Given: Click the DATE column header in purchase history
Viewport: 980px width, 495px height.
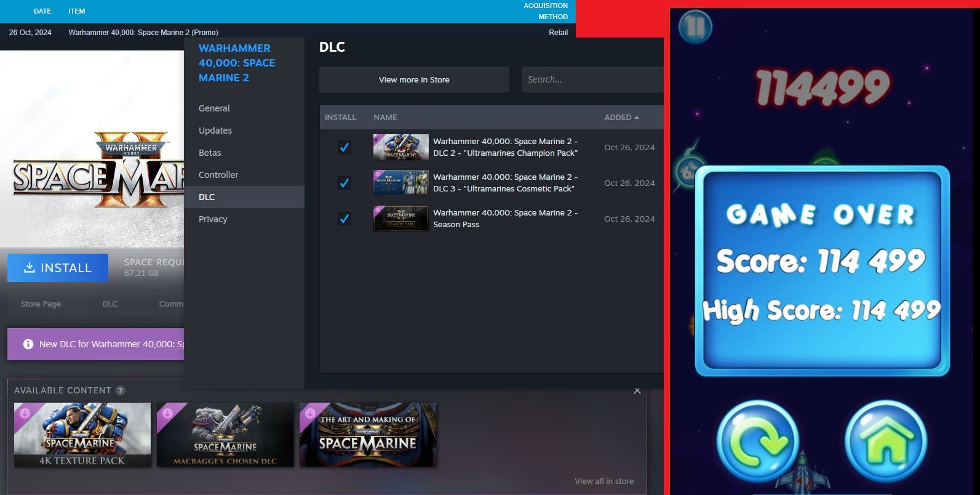Looking at the screenshot, I should click(x=42, y=11).
